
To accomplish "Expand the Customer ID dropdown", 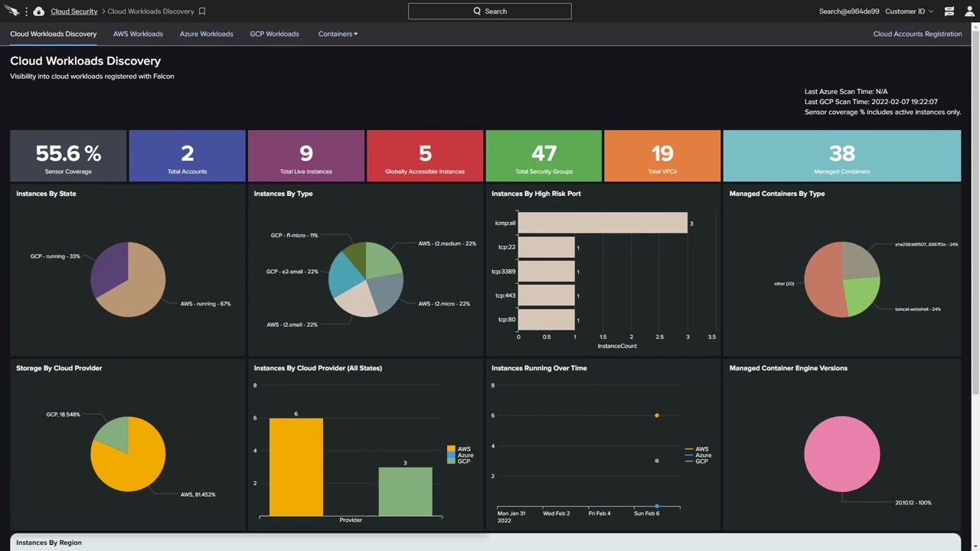I will (x=909, y=11).
